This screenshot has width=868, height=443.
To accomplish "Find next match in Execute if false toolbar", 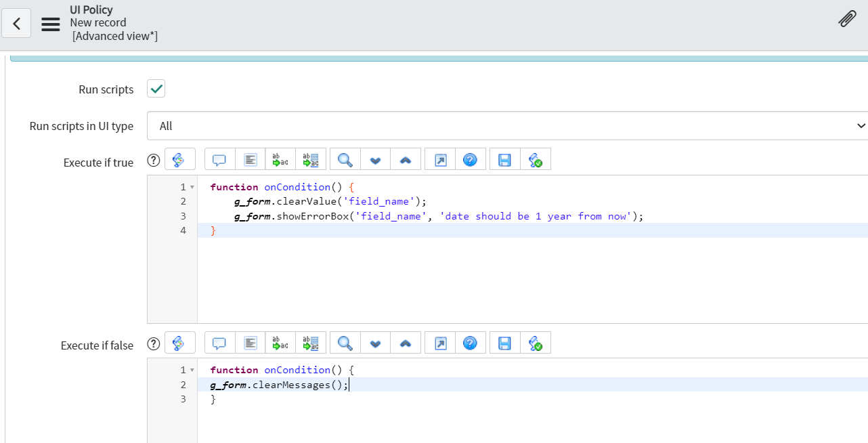I will coord(375,343).
